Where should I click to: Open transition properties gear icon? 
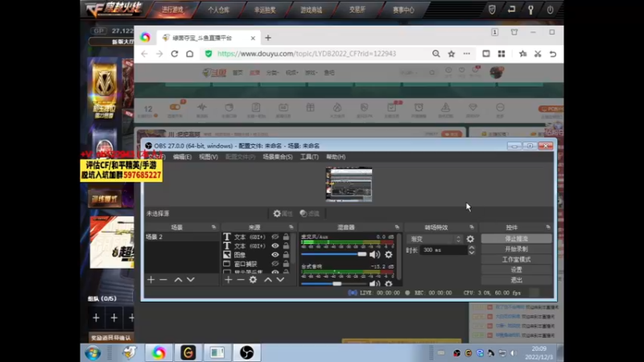pos(470,239)
